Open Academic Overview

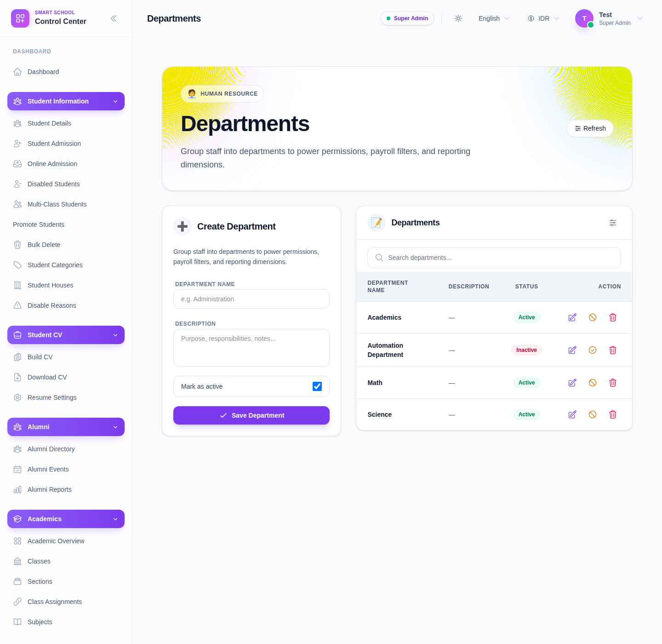(66, 541)
